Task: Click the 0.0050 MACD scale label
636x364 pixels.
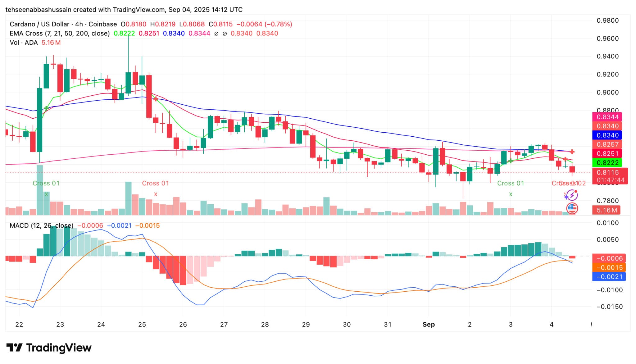Action: (608, 239)
